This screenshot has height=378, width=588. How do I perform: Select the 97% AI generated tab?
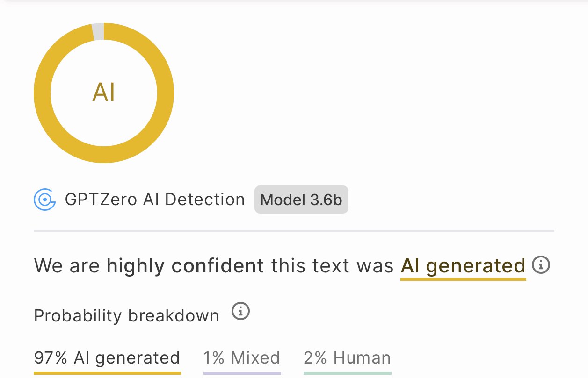[x=107, y=358]
